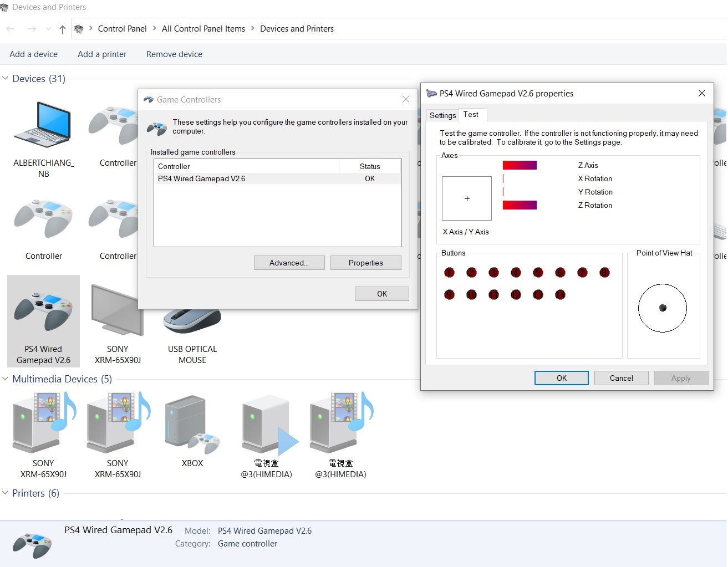Click the Controller column header
The image size is (728, 567).
(247, 166)
